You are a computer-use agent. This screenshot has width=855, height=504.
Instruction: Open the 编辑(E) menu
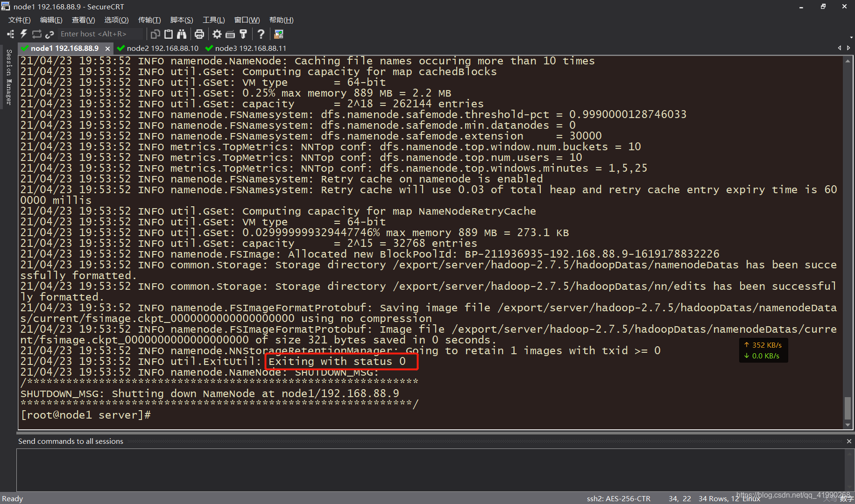point(51,20)
